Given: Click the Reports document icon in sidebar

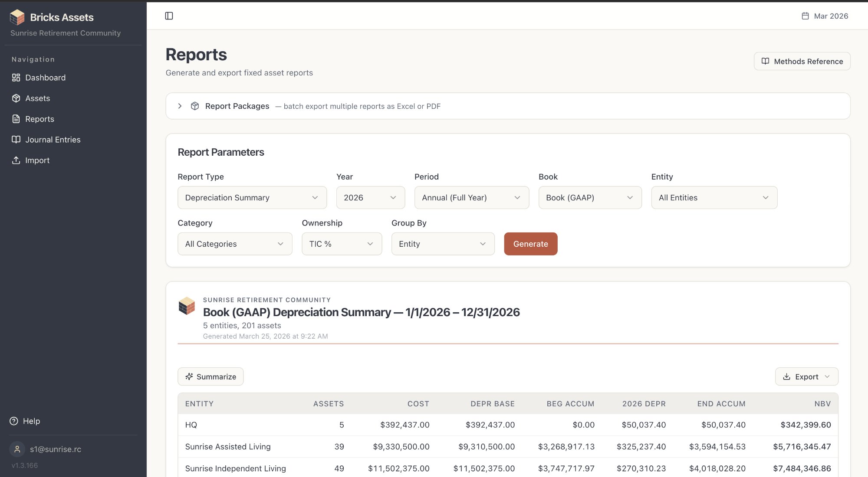Looking at the screenshot, I should pos(16,119).
